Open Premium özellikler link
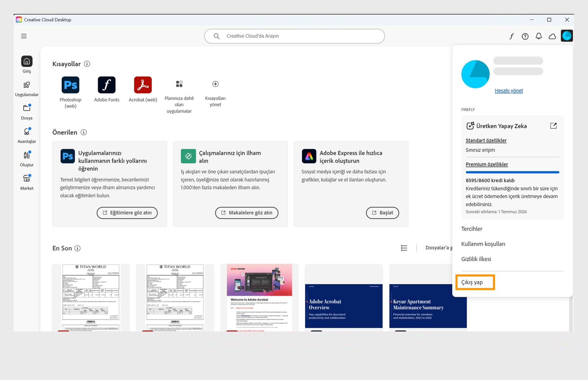 (487, 164)
